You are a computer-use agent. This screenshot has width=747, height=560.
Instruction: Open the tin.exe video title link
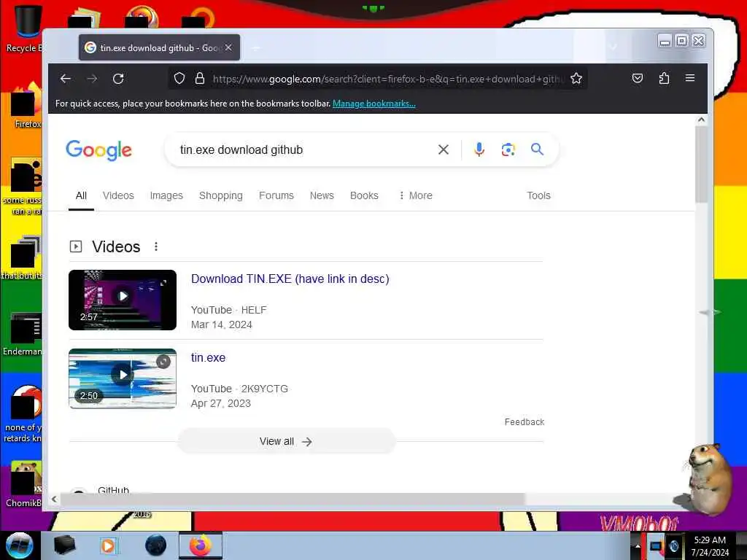[x=208, y=357]
